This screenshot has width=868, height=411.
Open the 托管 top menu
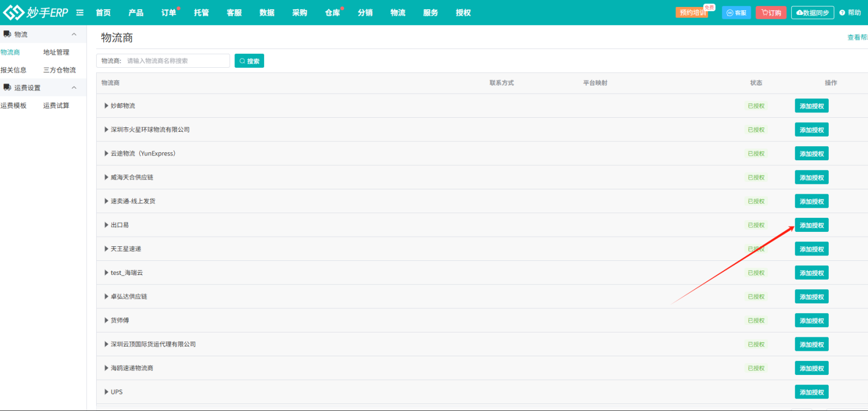pos(202,12)
